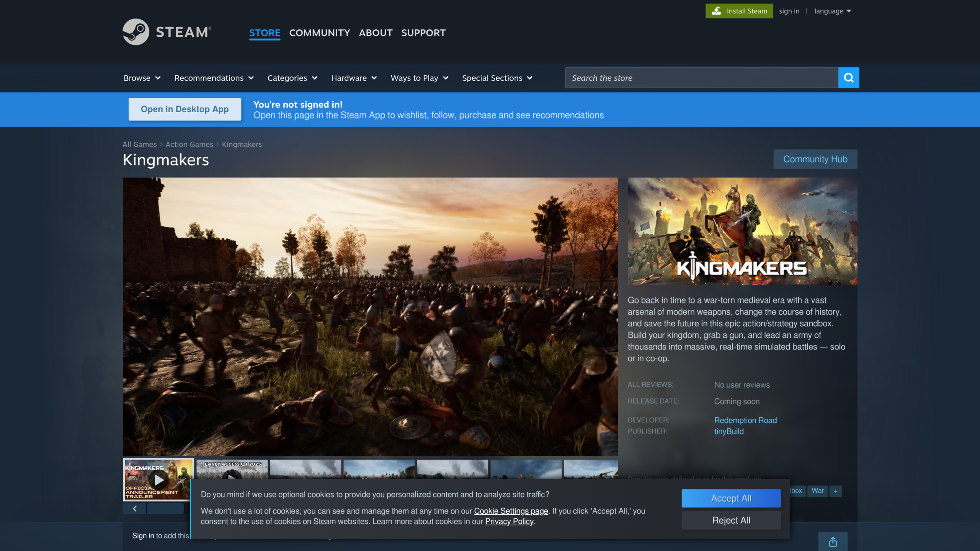Screen dimensions: 980x551
Task: Expand the Categories menu
Action: [292, 78]
